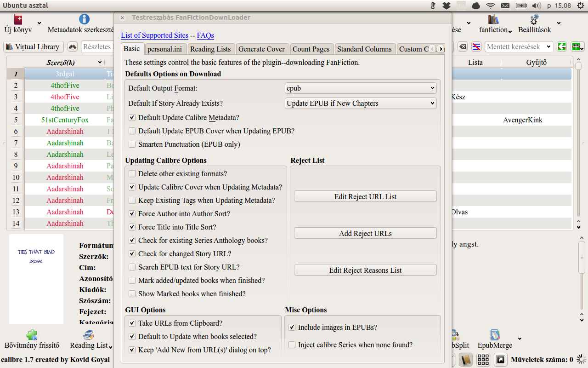Click the Új könyv red book icon

point(18,19)
